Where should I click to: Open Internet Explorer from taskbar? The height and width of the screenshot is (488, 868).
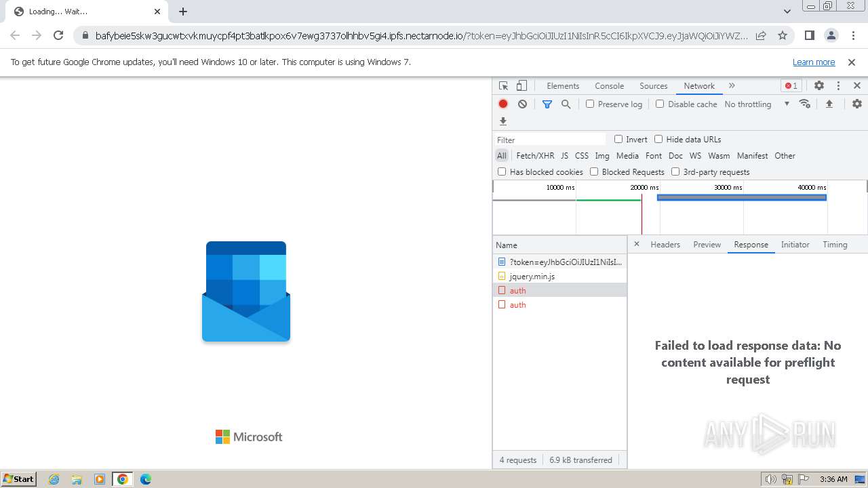pyautogui.click(x=54, y=479)
